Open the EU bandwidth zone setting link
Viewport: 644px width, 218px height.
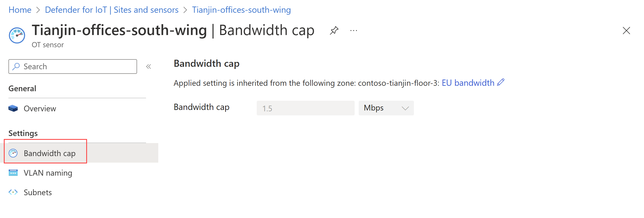468,83
